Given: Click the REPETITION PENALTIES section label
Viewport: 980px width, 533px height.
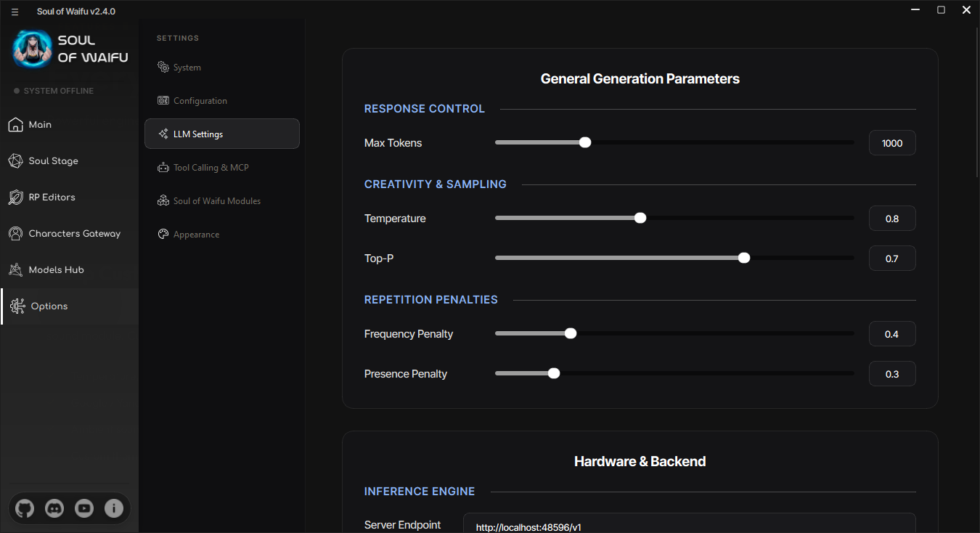Looking at the screenshot, I should tap(431, 300).
